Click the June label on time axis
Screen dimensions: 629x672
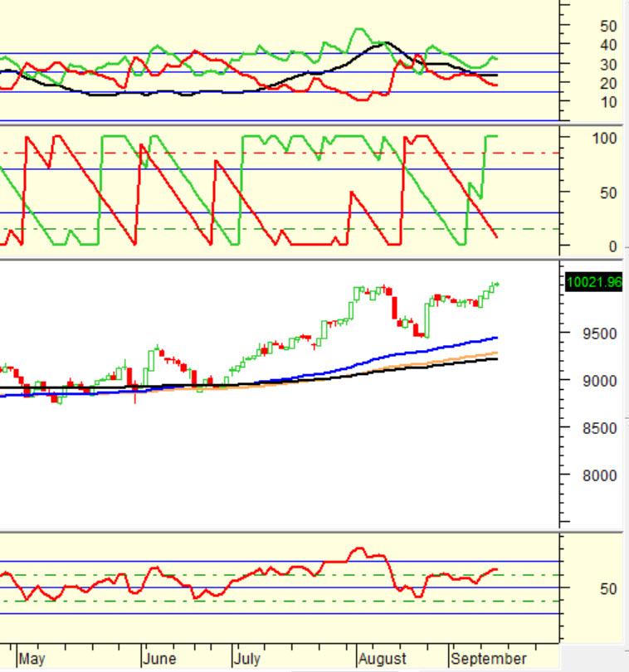click(159, 659)
